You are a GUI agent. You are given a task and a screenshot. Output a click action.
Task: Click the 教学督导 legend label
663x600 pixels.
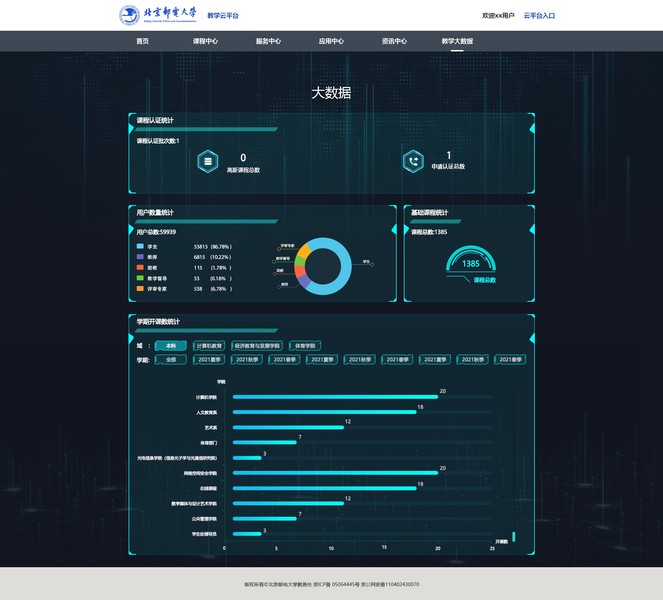point(157,278)
